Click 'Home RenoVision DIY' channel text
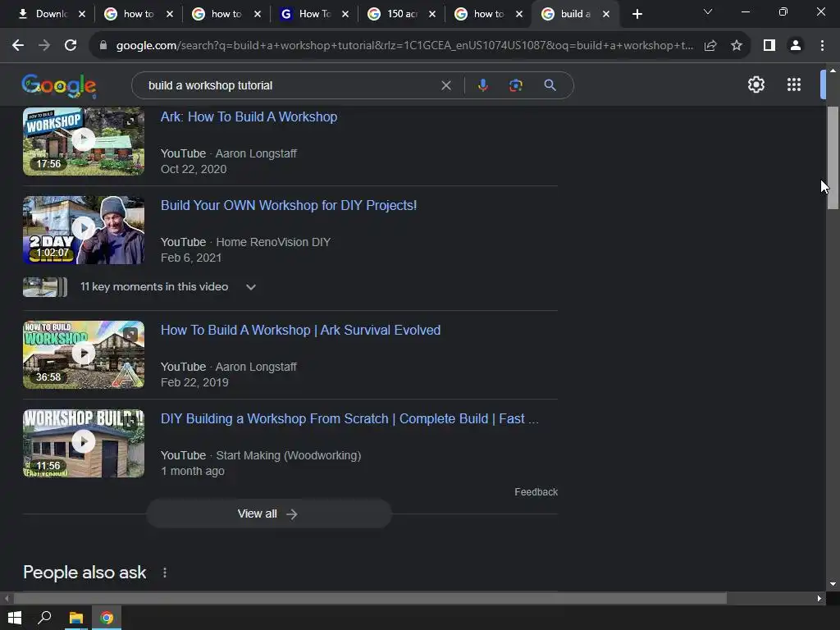Screen dimensions: 840x630 pyautogui.click(x=273, y=242)
